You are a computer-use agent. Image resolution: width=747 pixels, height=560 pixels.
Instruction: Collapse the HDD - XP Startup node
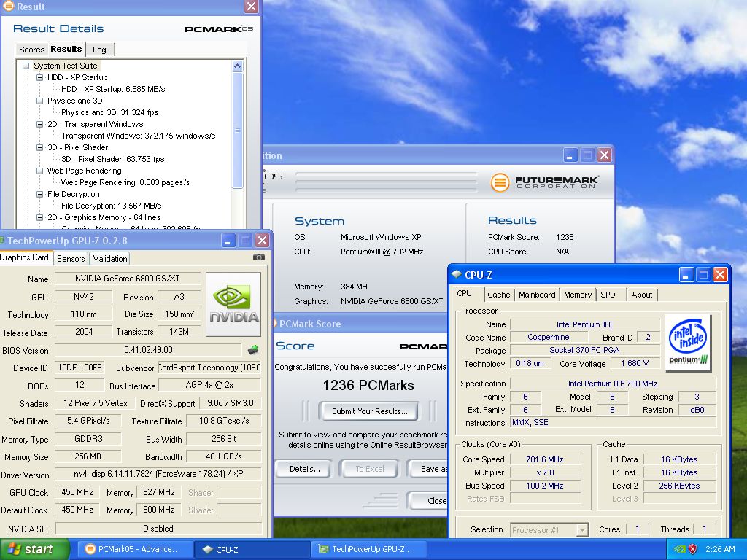tap(39, 77)
